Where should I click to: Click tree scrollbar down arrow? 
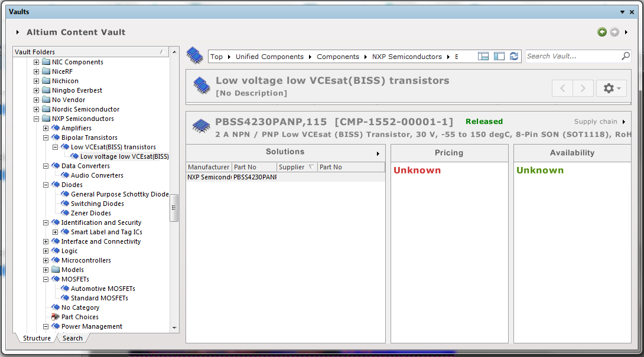(x=174, y=328)
